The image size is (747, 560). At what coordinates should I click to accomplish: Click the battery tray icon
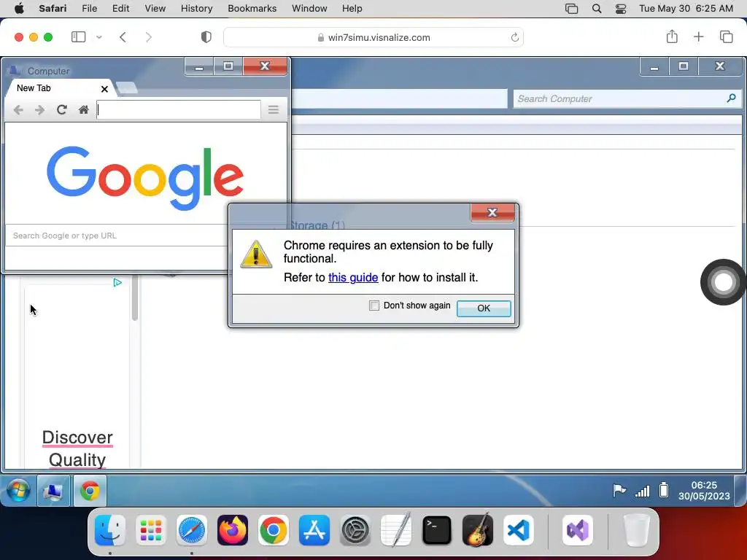[664, 490]
